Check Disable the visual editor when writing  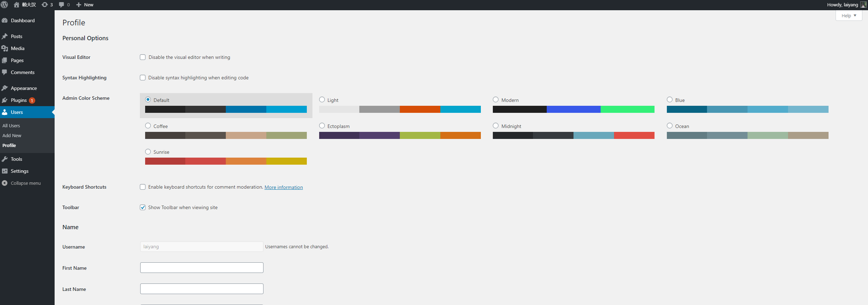pyautogui.click(x=143, y=57)
